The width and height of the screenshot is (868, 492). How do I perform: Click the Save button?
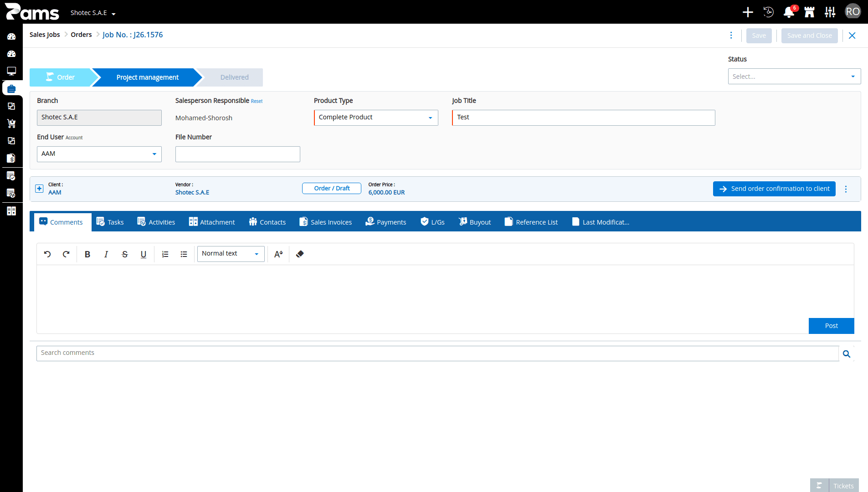759,36
